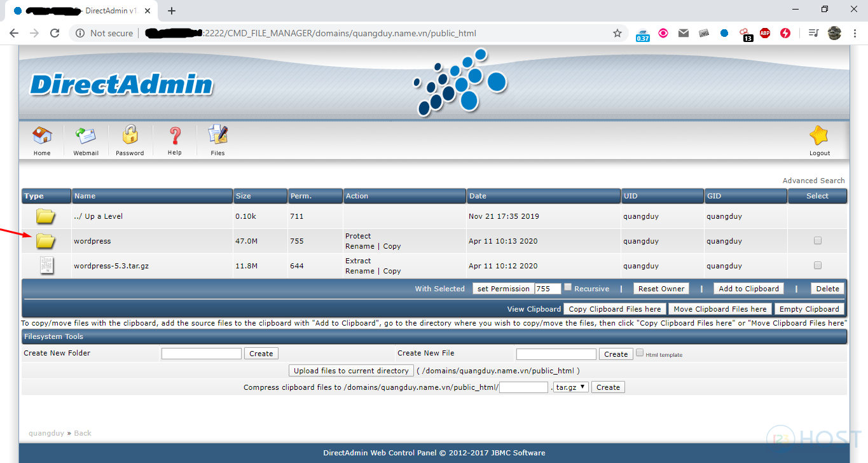Open the wordpress folder name link
Image resolution: width=868 pixels, height=463 pixels.
(92, 241)
